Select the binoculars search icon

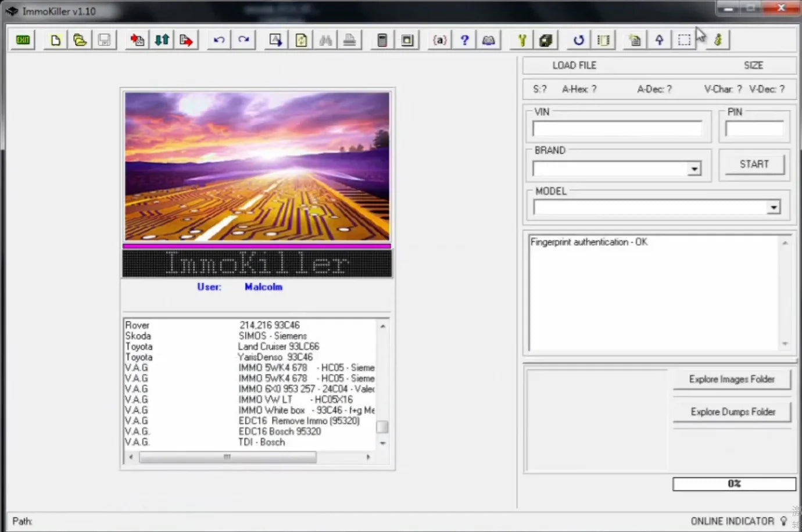pyautogui.click(x=325, y=39)
